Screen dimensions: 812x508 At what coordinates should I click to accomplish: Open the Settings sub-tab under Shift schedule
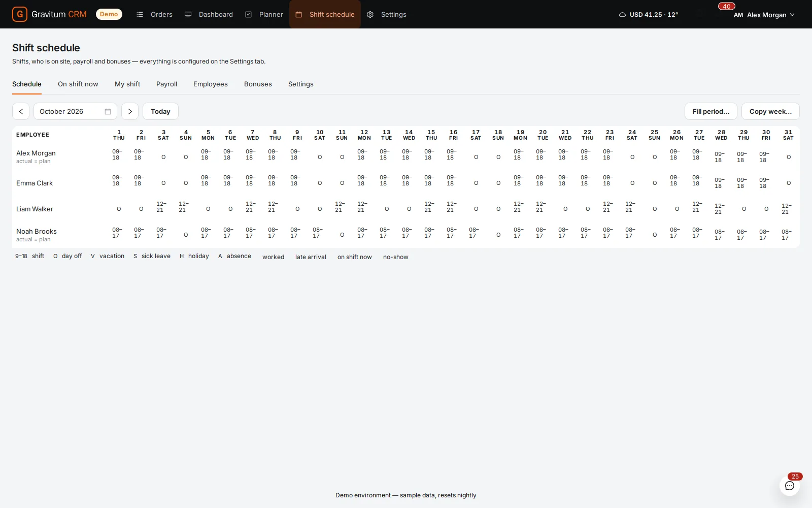click(301, 84)
